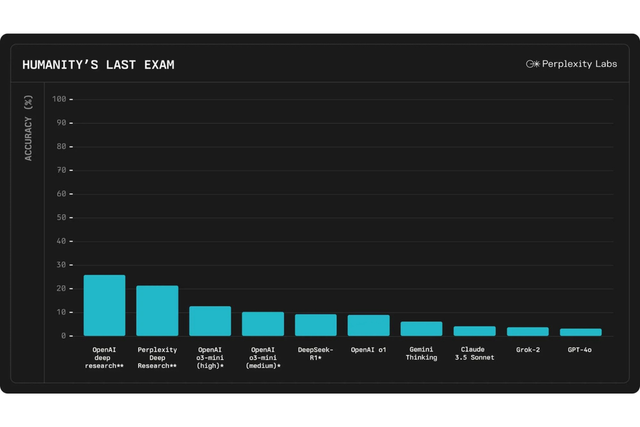The width and height of the screenshot is (640, 427).
Task: Click the 0 y-axis tick value
Action: click(64, 336)
